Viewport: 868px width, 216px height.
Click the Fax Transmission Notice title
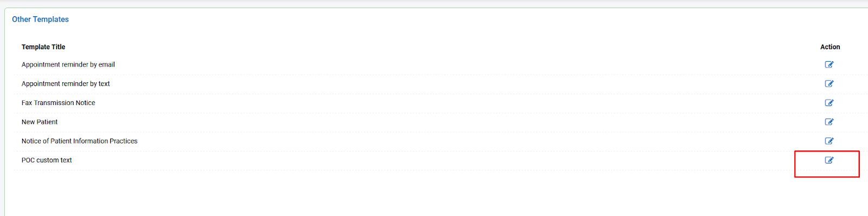[x=59, y=103]
